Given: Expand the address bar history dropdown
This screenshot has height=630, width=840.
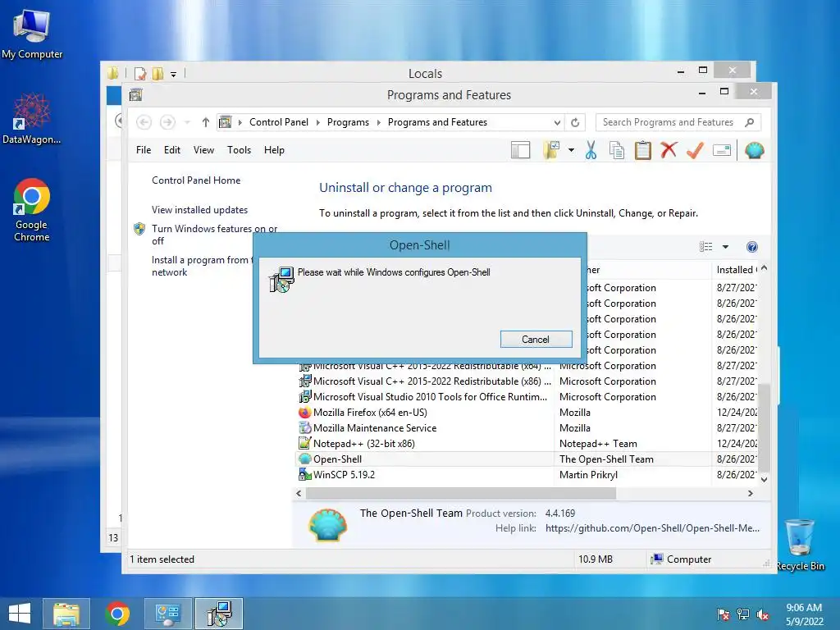Looking at the screenshot, I should 557,123.
